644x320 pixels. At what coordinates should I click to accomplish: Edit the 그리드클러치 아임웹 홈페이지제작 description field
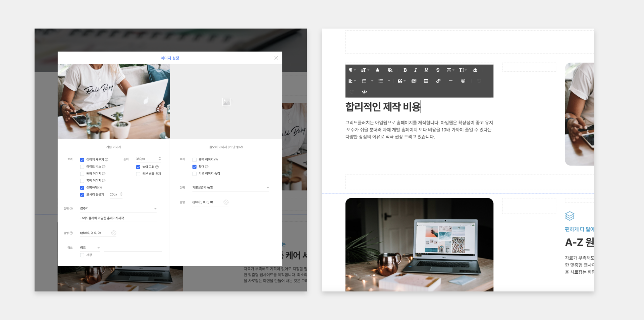[x=118, y=218]
